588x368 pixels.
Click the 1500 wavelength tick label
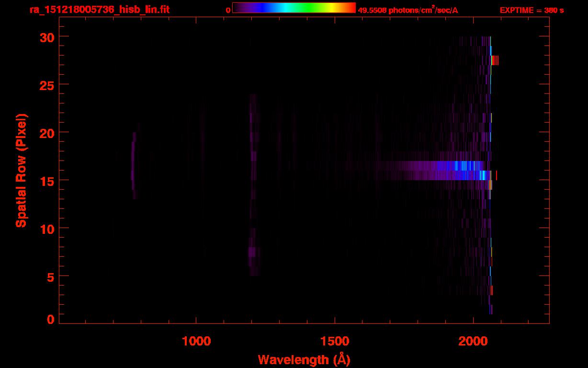[335, 341]
